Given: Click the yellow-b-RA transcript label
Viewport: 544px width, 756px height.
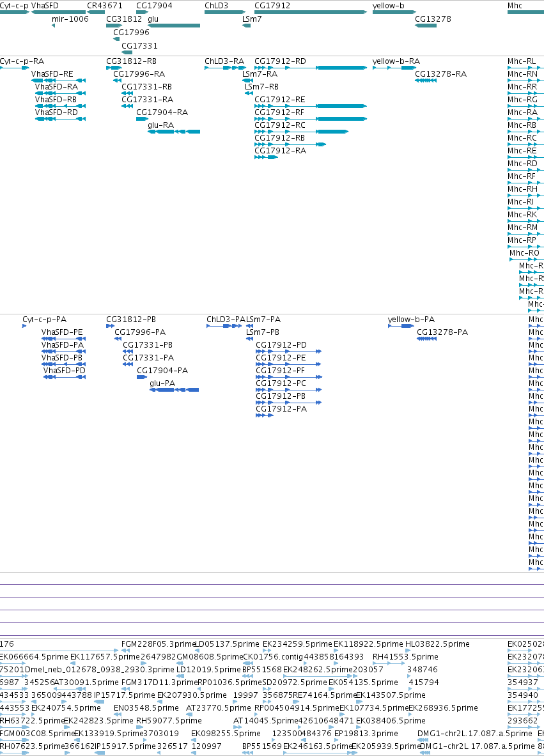Looking at the screenshot, I should pos(396,61).
